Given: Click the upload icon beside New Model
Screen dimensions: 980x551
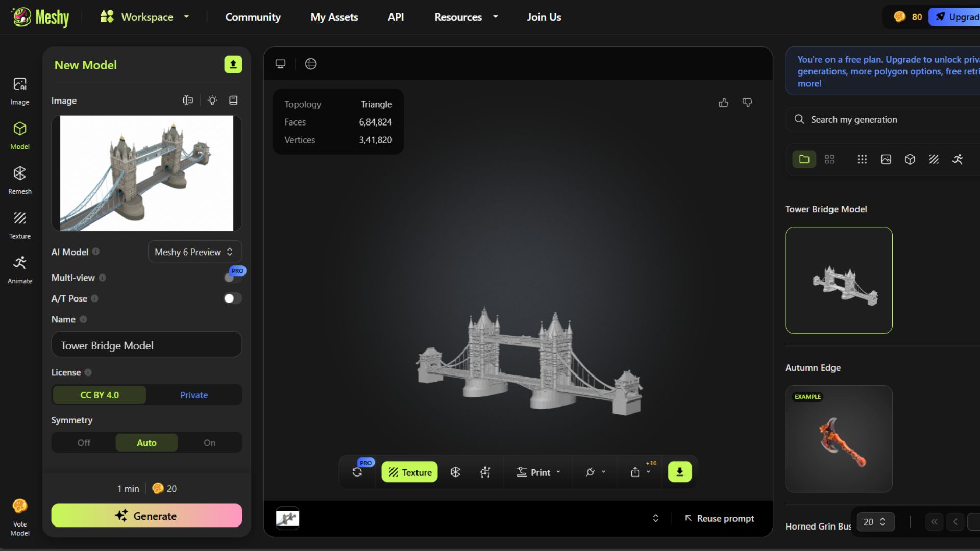Looking at the screenshot, I should click(233, 64).
